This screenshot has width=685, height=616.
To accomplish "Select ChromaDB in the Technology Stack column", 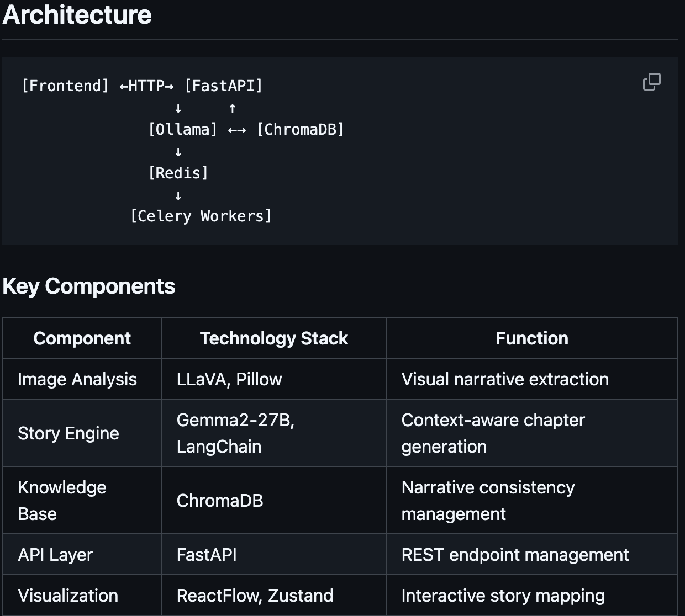I will coord(274,500).
